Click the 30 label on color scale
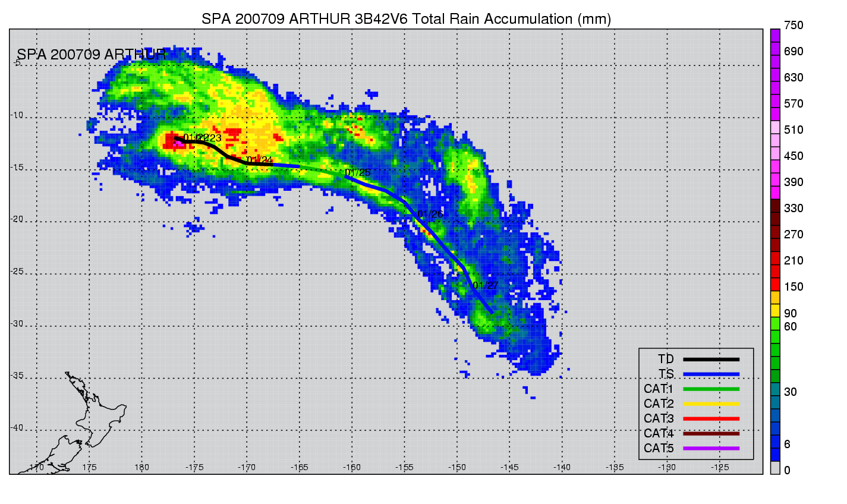 tap(791, 392)
